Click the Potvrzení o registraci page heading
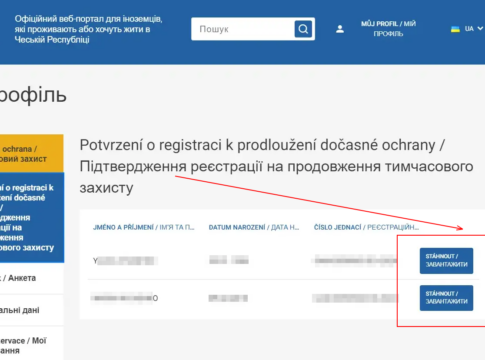The height and width of the screenshot is (360, 485). [276, 166]
